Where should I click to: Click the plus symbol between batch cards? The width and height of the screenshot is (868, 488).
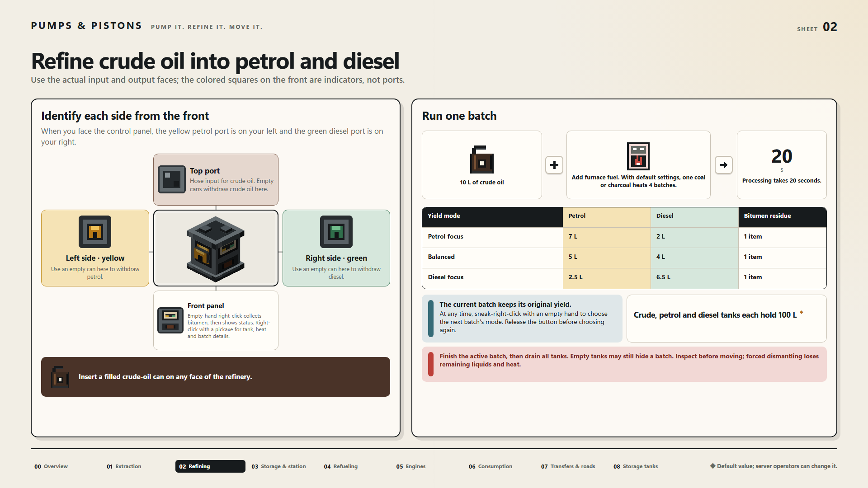point(554,165)
